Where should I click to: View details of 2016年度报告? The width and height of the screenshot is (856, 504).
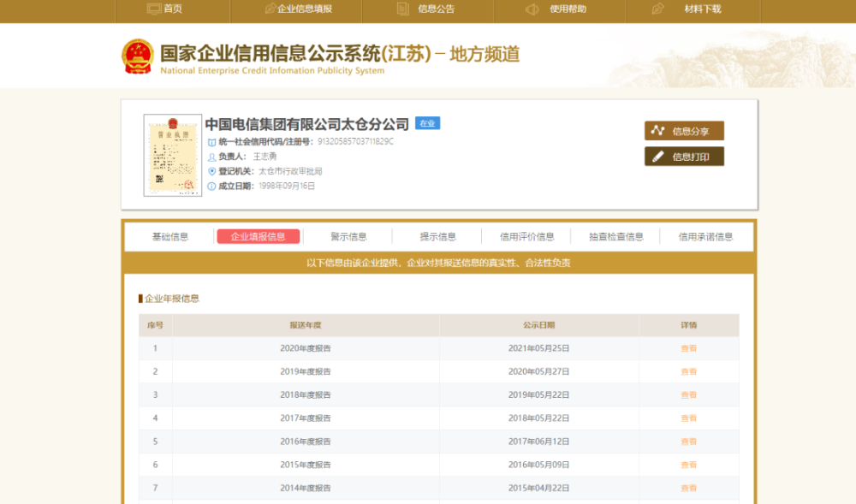(688, 442)
